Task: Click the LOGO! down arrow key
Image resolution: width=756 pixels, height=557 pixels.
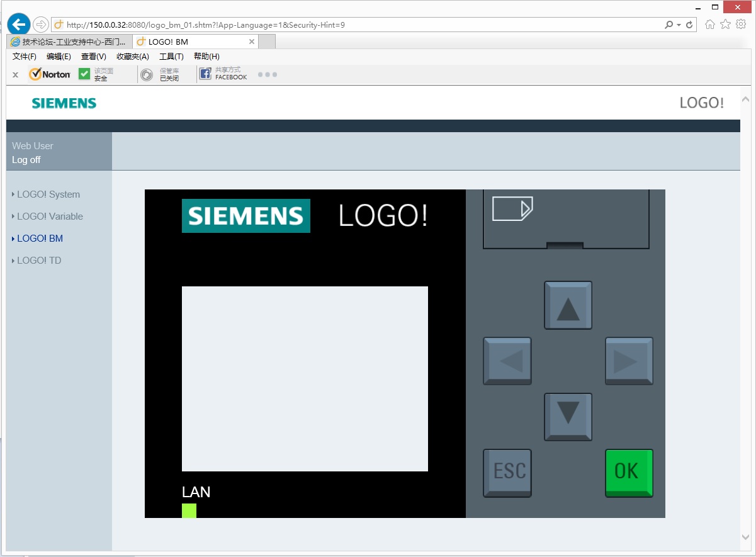Action: point(568,417)
